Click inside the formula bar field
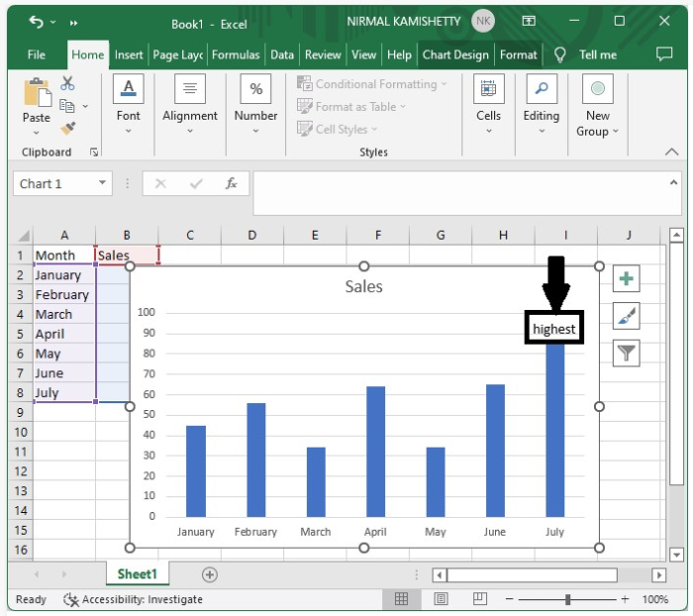The image size is (693, 616). (x=459, y=194)
